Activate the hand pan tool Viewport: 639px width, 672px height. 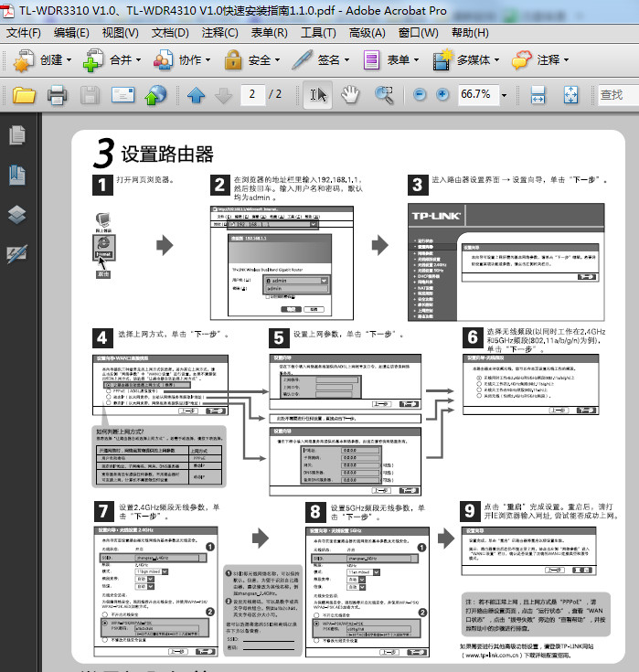pos(350,95)
